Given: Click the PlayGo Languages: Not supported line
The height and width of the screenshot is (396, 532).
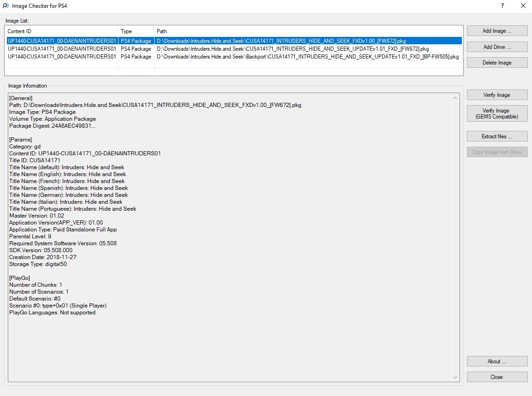Looking at the screenshot, I should tap(52, 313).
